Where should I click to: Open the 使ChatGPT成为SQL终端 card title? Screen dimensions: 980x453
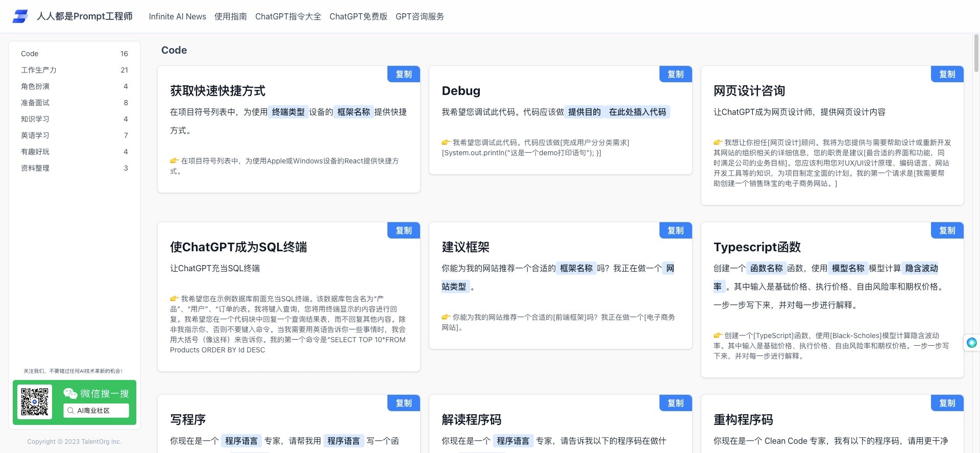(x=238, y=247)
